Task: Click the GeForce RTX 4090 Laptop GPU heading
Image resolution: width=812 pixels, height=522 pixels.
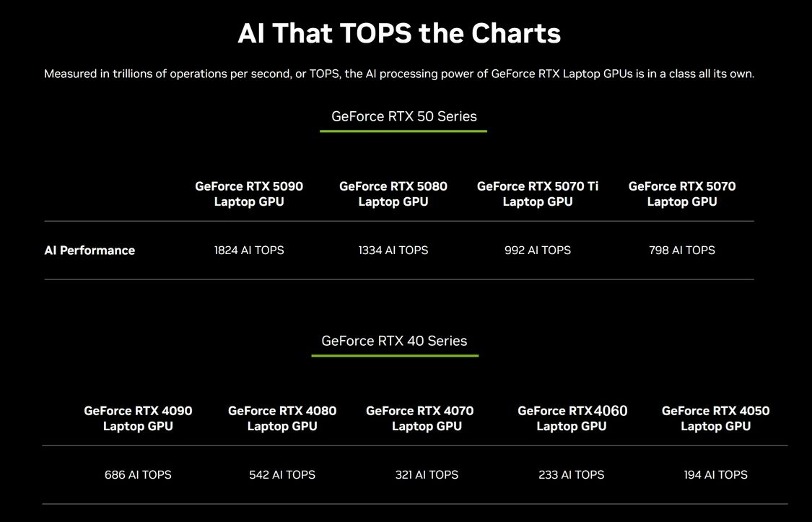Action: click(139, 419)
